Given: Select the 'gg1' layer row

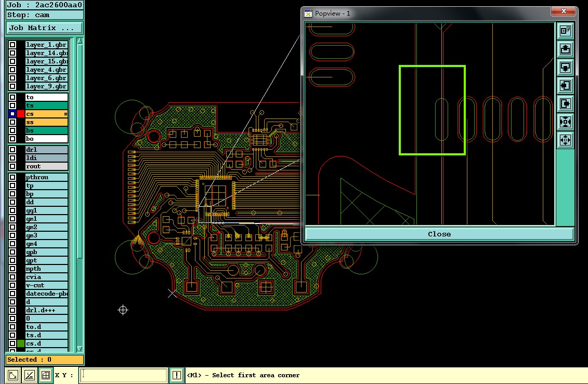Looking at the screenshot, I should pos(46,210).
